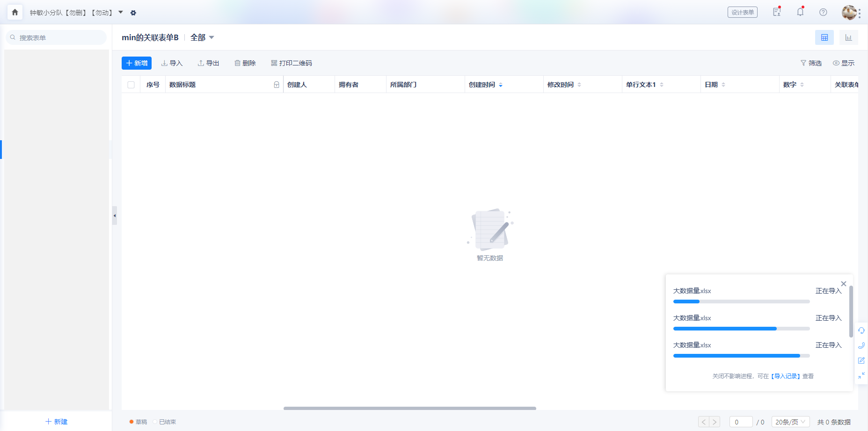Click the phone support icon in right bar
The image size is (868, 431).
861,345
